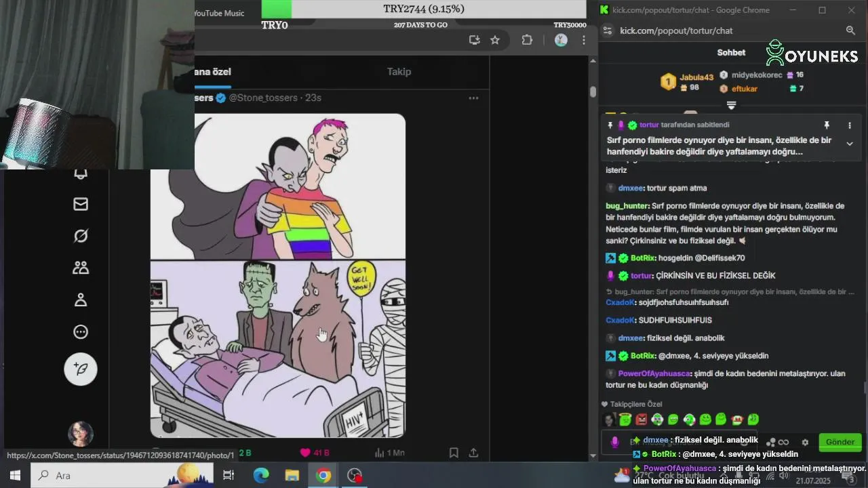Click the install app icon in address bar
The image size is (868, 488).
(475, 40)
